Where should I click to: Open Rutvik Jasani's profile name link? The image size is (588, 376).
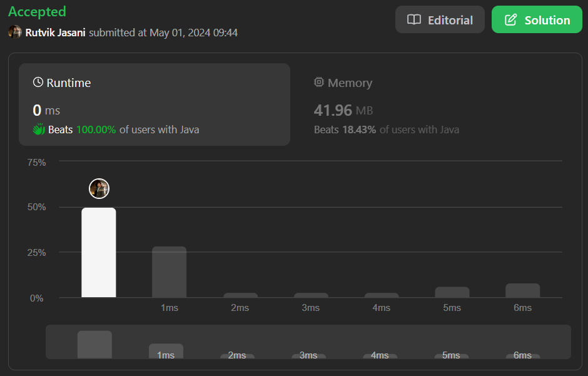point(56,33)
